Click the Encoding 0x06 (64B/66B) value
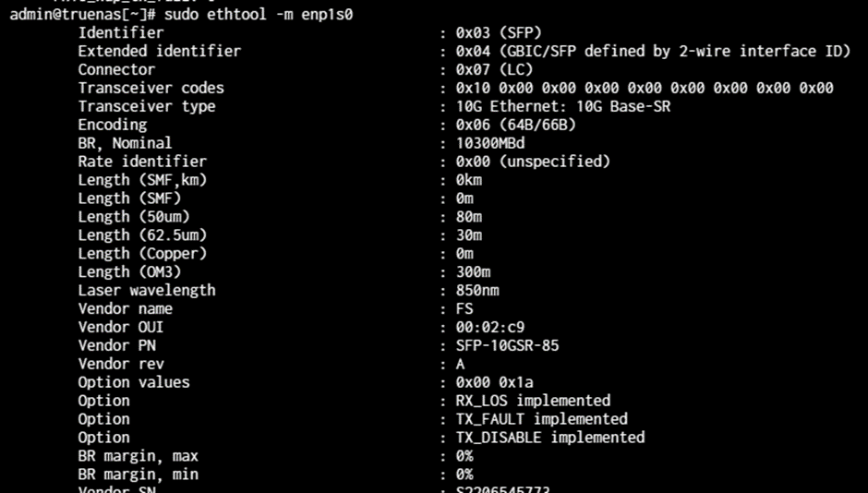Viewport: 868px width, 493px height. click(516, 125)
